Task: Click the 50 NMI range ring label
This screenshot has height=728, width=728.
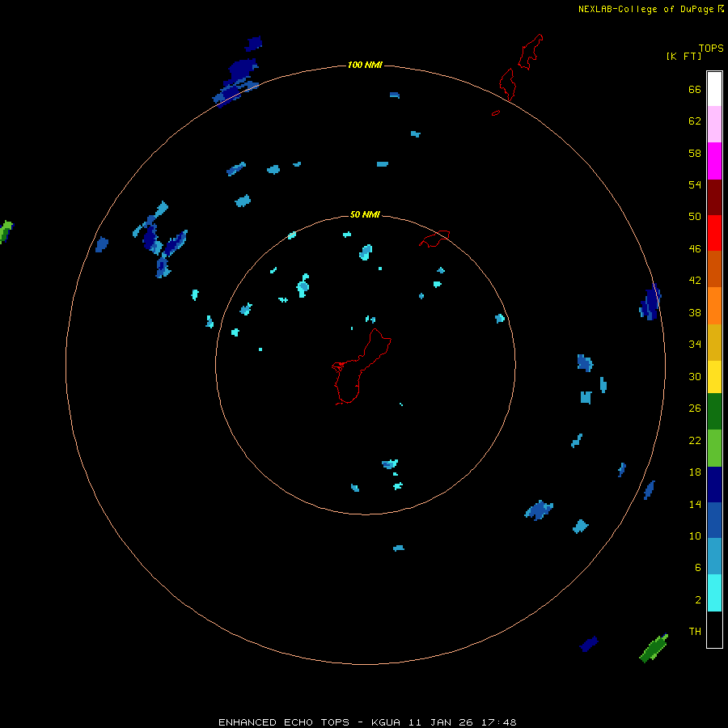Action: (x=365, y=214)
